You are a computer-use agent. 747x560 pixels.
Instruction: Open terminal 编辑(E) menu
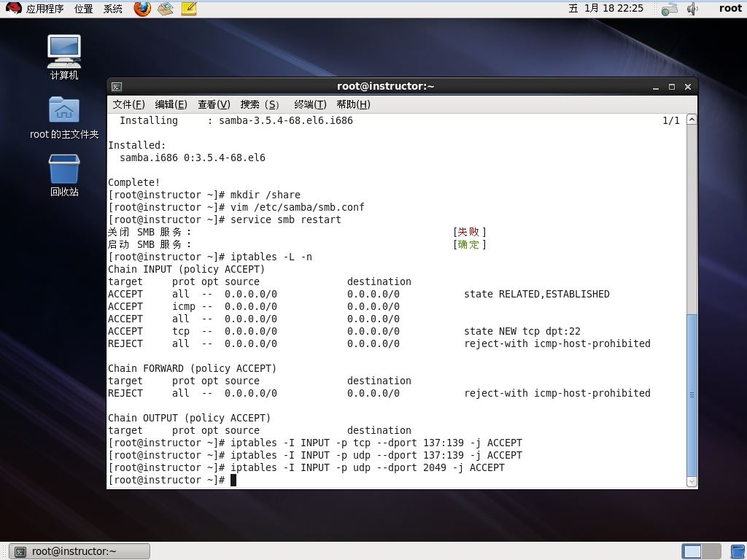tap(171, 104)
